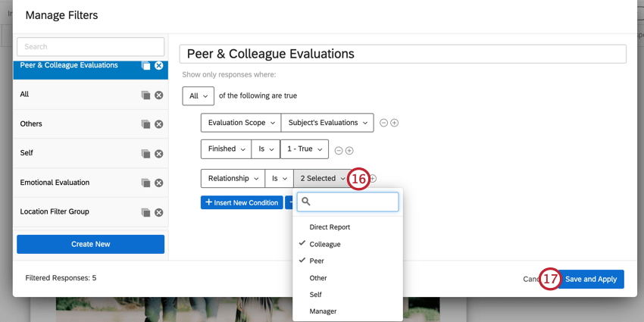The image size is (644, 322).
Task: Deselect the Peer relationship option
Action: 317,261
